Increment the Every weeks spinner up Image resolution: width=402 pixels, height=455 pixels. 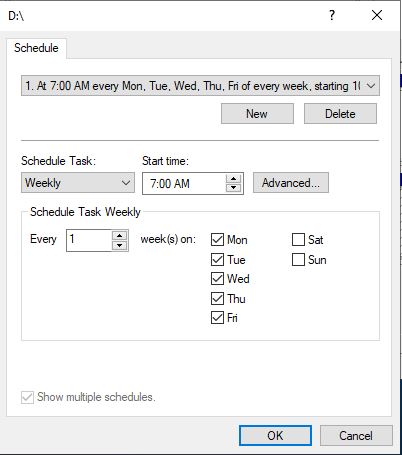tap(119, 236)
